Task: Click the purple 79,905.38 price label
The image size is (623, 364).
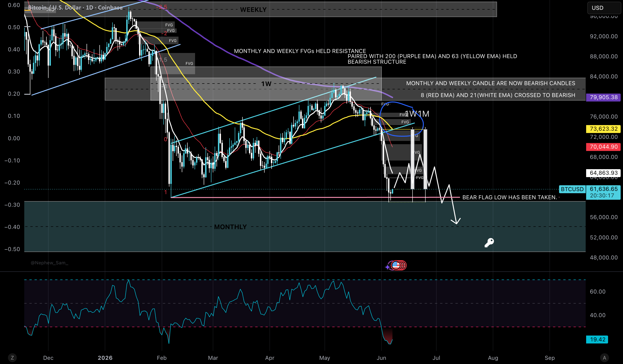Action: point(604,97)
